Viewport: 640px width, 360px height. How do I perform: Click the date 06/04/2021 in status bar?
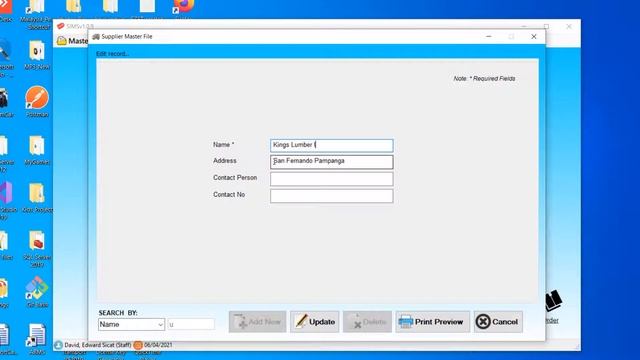click(x=158, y=345)
